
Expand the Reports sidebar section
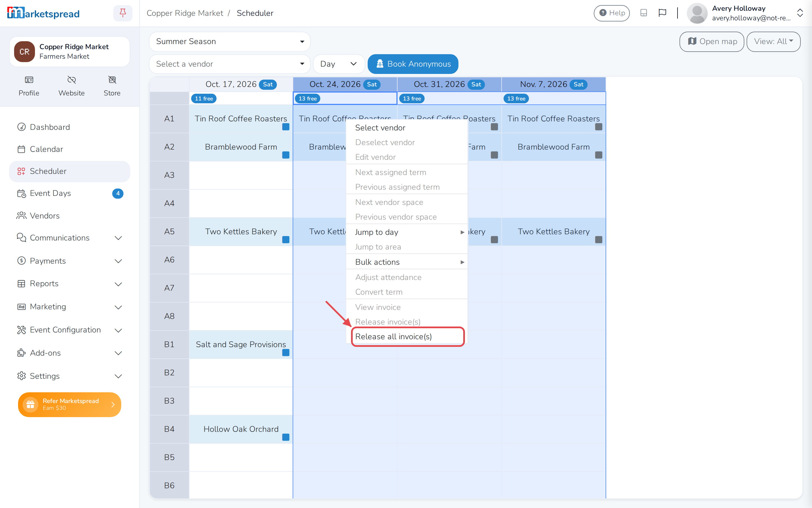(x=69, y=284)
